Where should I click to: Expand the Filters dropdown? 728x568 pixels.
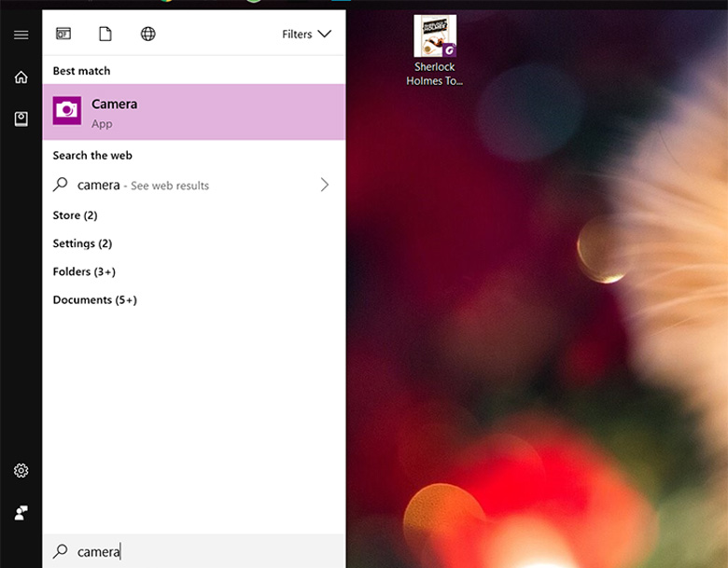[306, 35]
